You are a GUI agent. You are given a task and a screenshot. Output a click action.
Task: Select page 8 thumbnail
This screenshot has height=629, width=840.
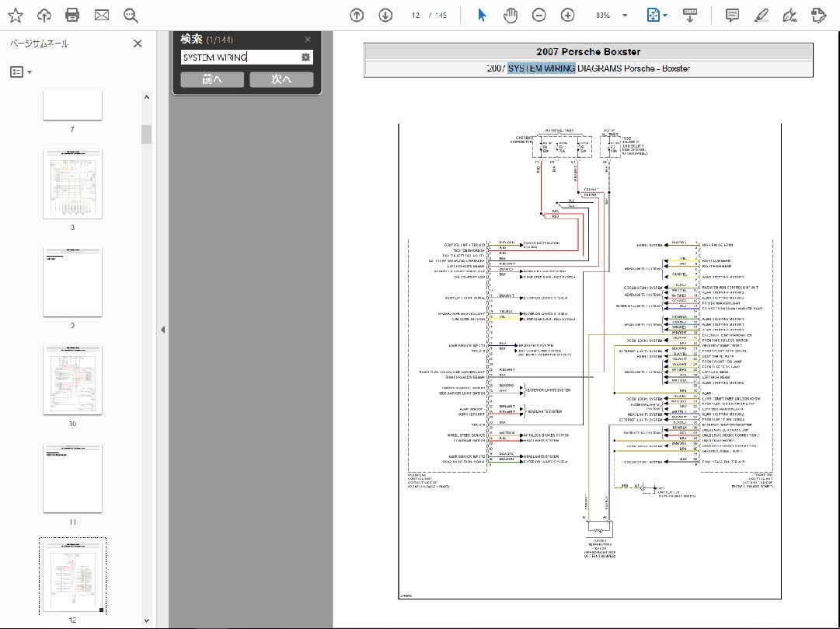[x=72, y=184]
